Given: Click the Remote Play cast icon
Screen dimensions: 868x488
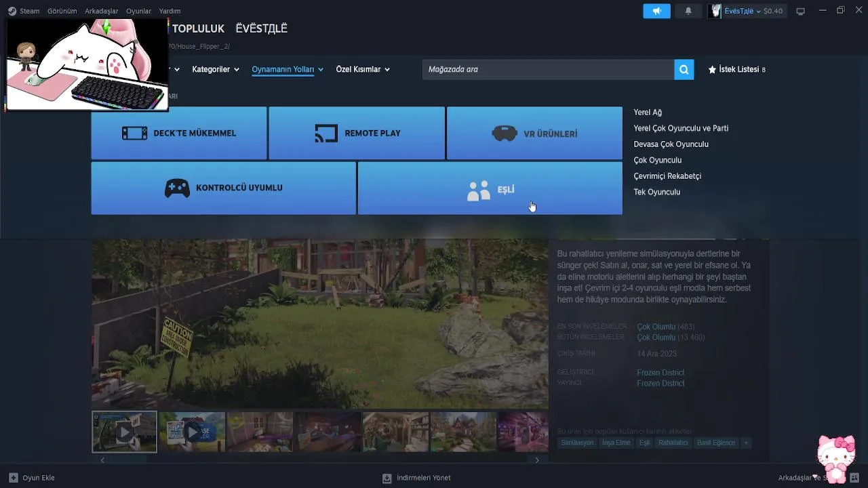Looking at the screenshot, I should point(326,133).
